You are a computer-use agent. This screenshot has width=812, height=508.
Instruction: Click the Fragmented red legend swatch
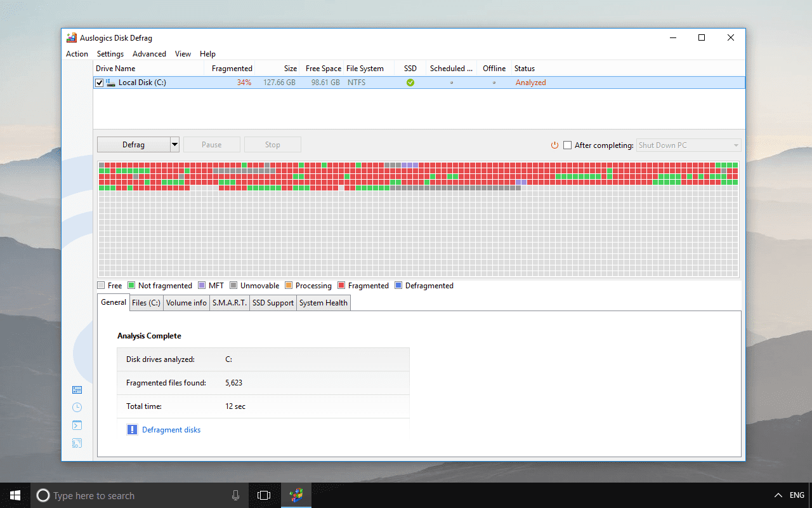[x=341, y=286]
